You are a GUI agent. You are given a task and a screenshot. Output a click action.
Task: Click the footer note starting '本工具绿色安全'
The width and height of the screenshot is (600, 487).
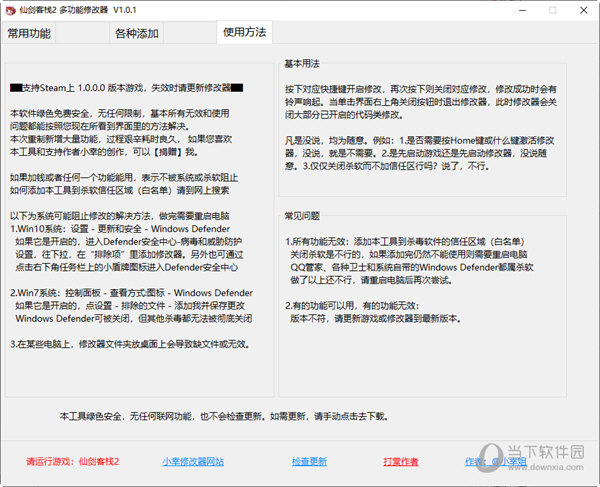point(224,416)
